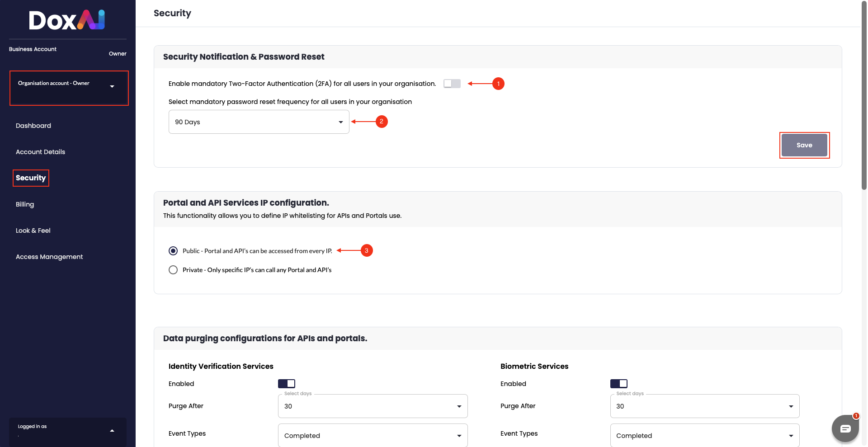Select Public portal access radio option
868x447 pixels.
(x=173, y=251)
